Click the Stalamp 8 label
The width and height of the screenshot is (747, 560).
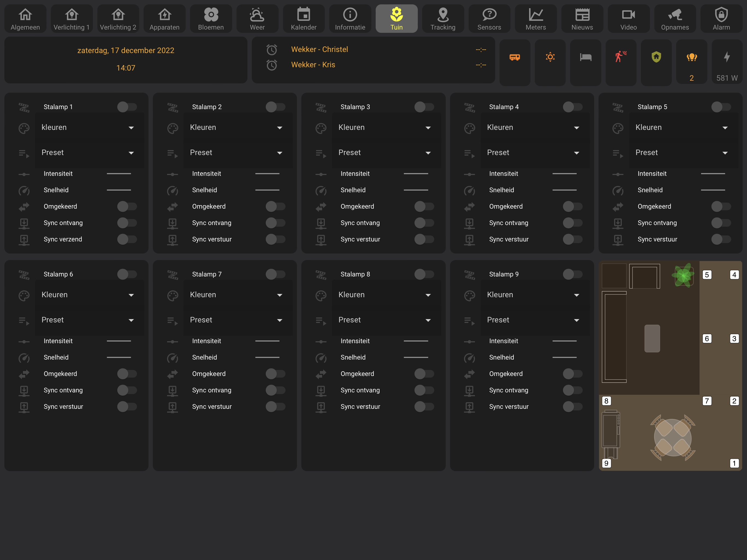click(x=355, y=274)
